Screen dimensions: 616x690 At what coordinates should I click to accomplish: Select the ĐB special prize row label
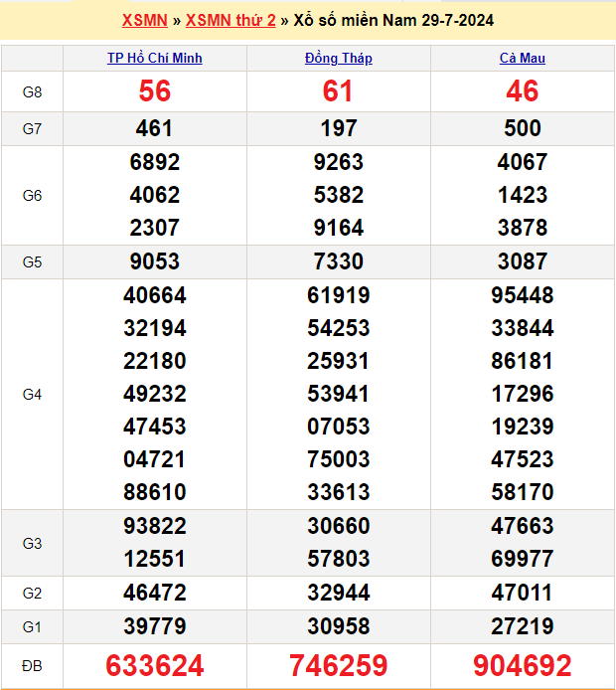32,665
